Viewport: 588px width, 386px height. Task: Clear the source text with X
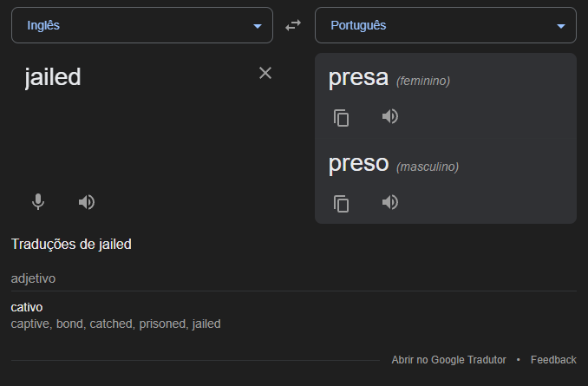click(x=265, y=73)
